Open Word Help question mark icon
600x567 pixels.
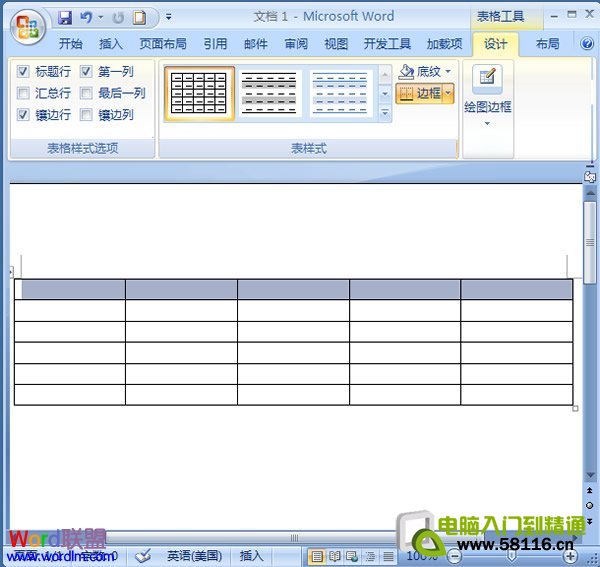point(588,44)
